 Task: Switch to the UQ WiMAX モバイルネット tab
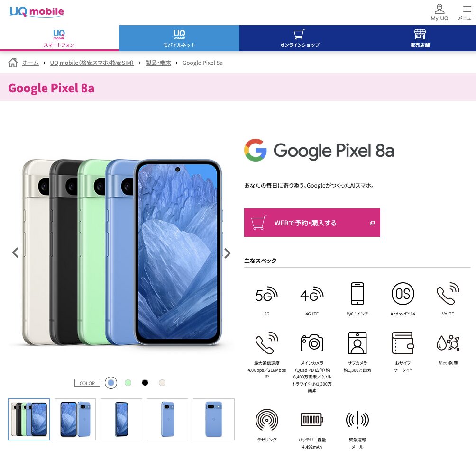(x=179, y=38)
